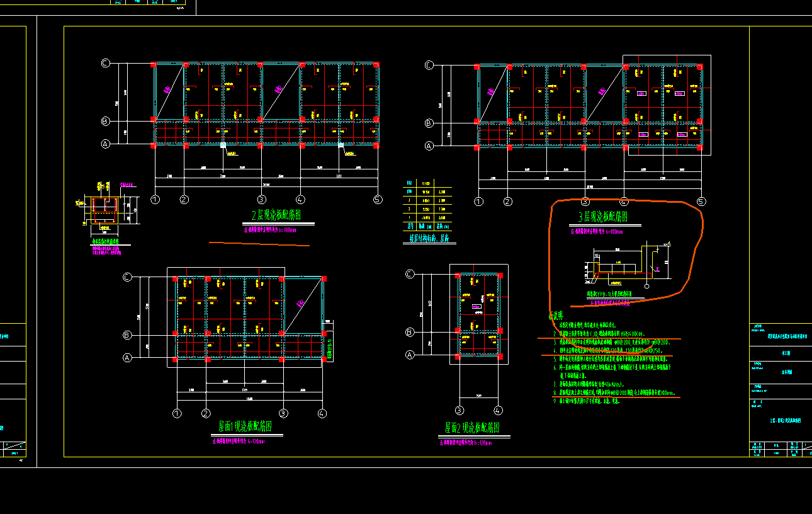Select axis bubble B of 屋面2 plan
Screen dimensions: 812x514
[x=410, y=332]
